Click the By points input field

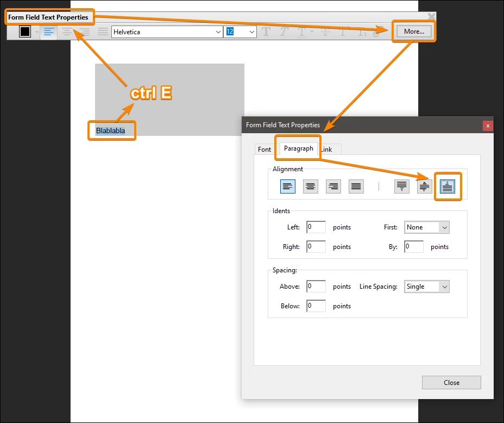pyautogui.click(x=414, y=246)
